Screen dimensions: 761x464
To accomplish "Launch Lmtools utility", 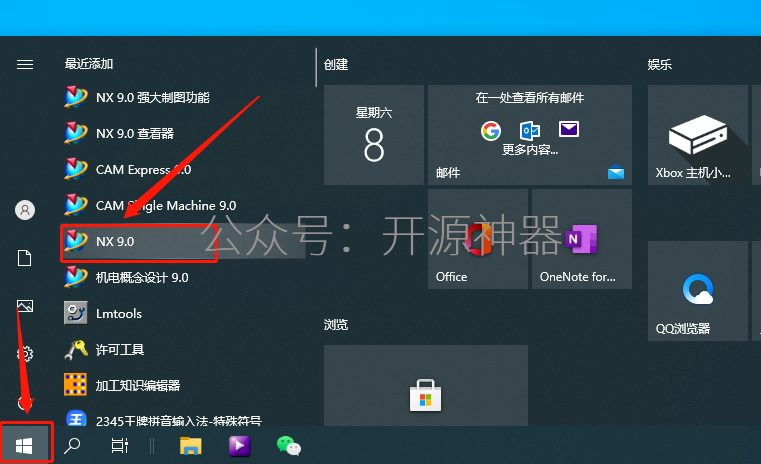I will tap(184, 313).
